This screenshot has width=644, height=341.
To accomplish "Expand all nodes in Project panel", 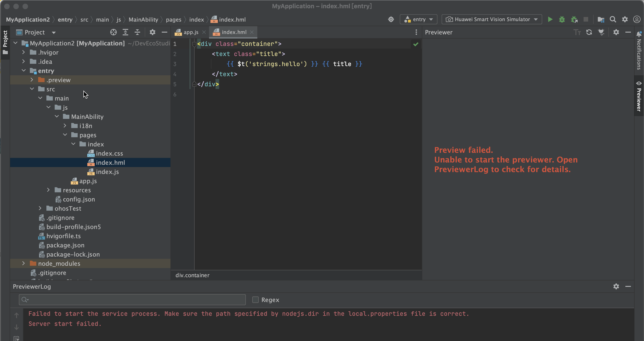I will [x=125, y=32].
